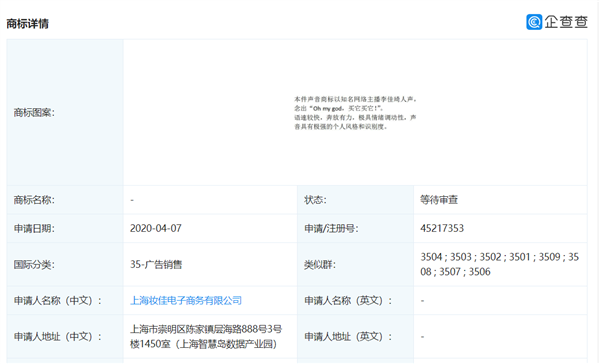Click the 商标名称 label cell

click(x=65, y=200)
